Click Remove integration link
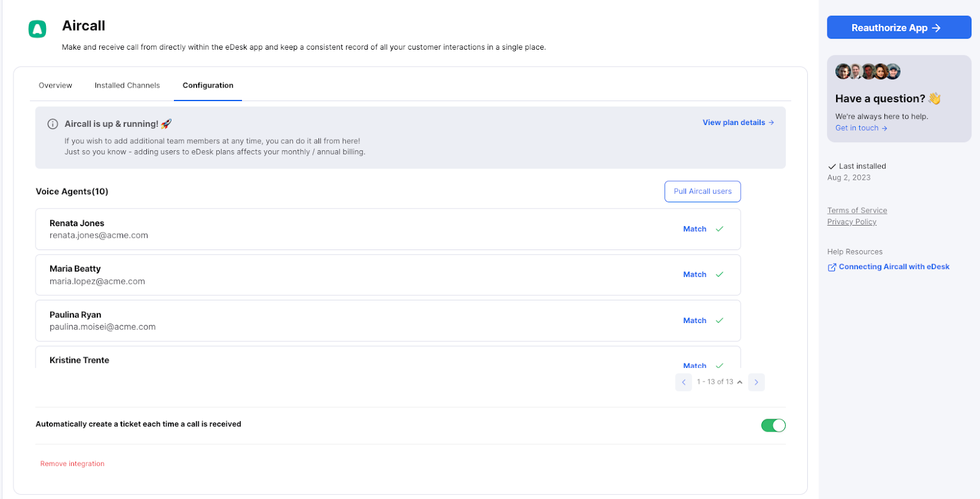 coord(72,464)
